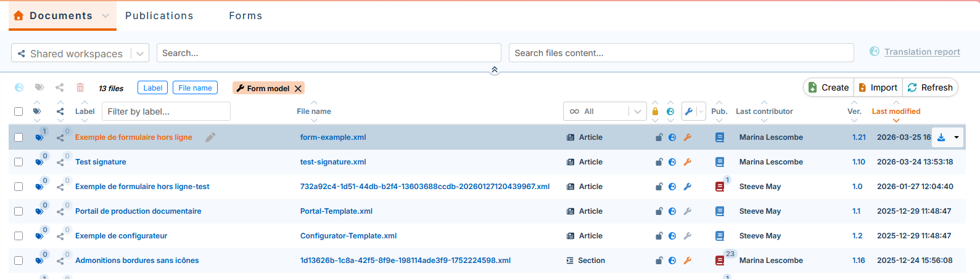Click the download icon in the form-example.xml row
This screenshot has width=980, height=279.
(941, 137)
